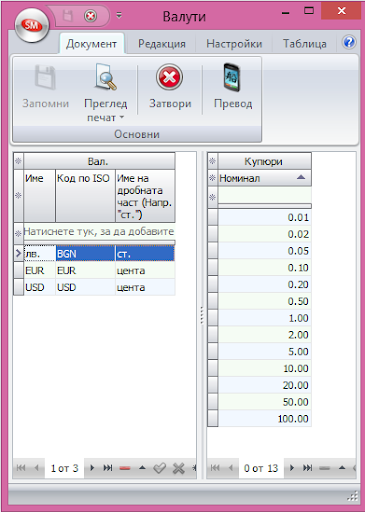Screen dimensions: 365x512
Task: Click the Номинал filter row input
Action: [264, 195]
